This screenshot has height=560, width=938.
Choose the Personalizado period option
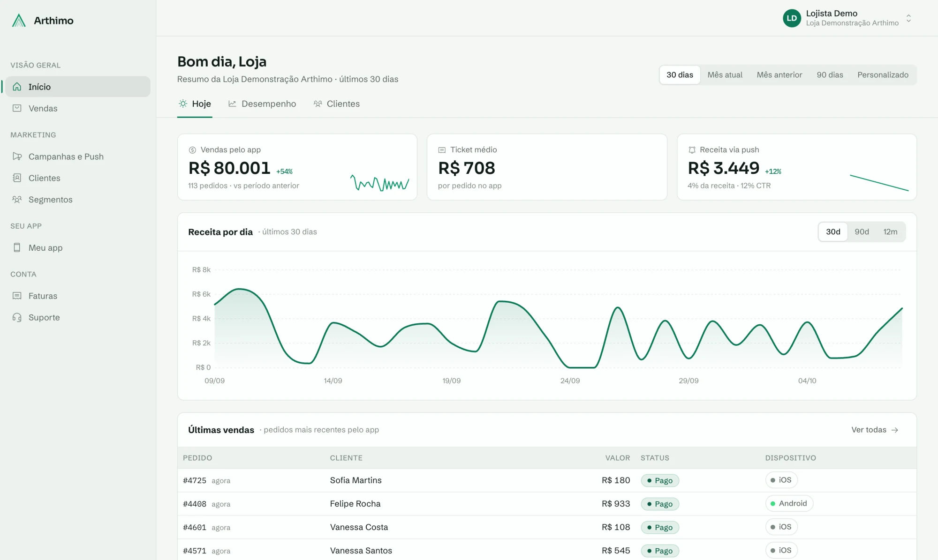883,75
